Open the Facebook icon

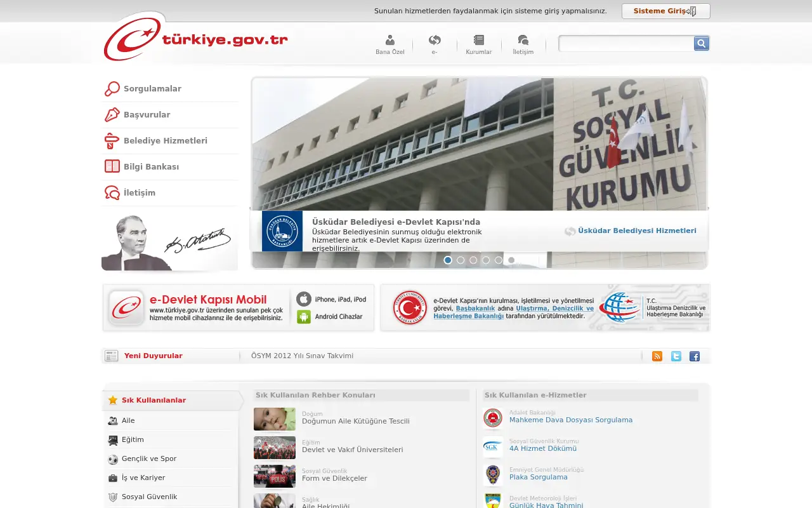695,356
